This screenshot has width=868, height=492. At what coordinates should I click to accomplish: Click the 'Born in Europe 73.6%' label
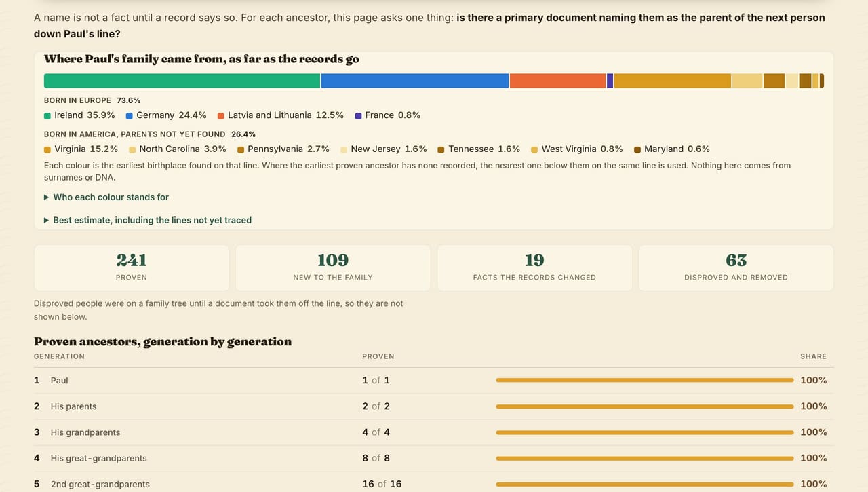(x=92, y=100)
